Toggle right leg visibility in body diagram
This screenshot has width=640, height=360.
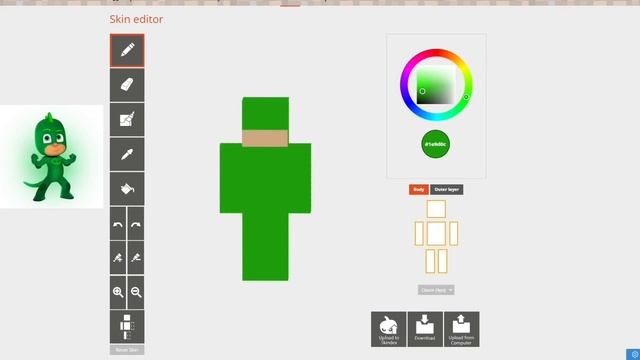coord(430,261)
